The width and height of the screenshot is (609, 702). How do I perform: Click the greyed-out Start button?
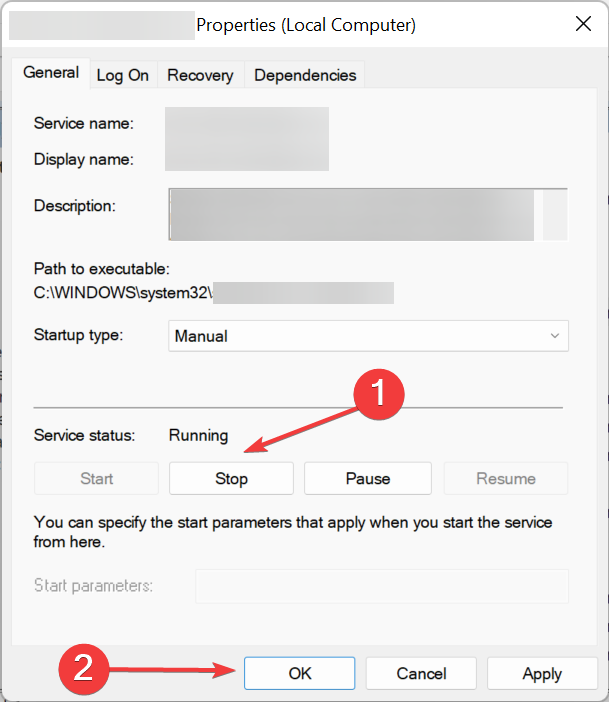click(x=97, y=479)
